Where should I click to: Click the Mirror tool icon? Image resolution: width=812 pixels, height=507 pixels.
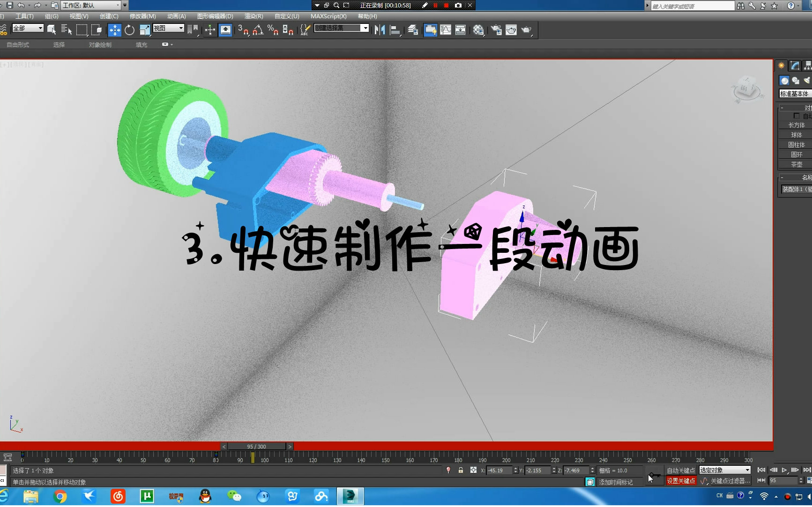click(380, 30)
